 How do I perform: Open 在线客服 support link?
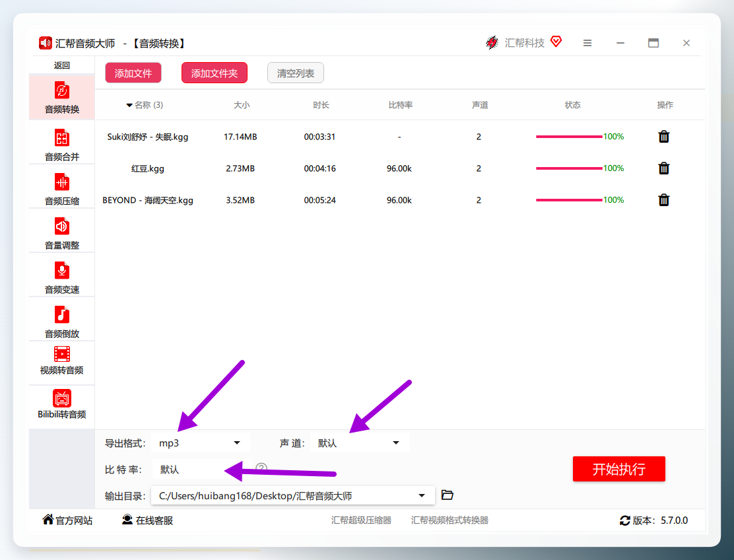click(x=147, y=520)
